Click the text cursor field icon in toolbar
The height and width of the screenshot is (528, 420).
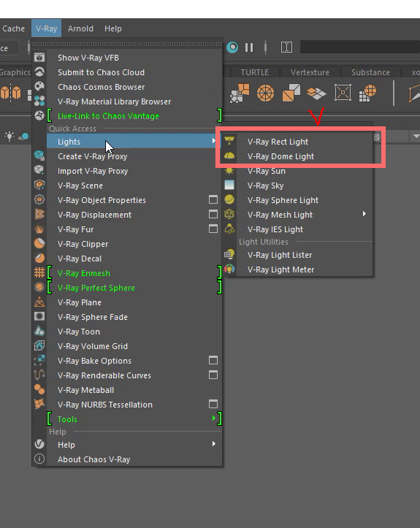point(286,47)
